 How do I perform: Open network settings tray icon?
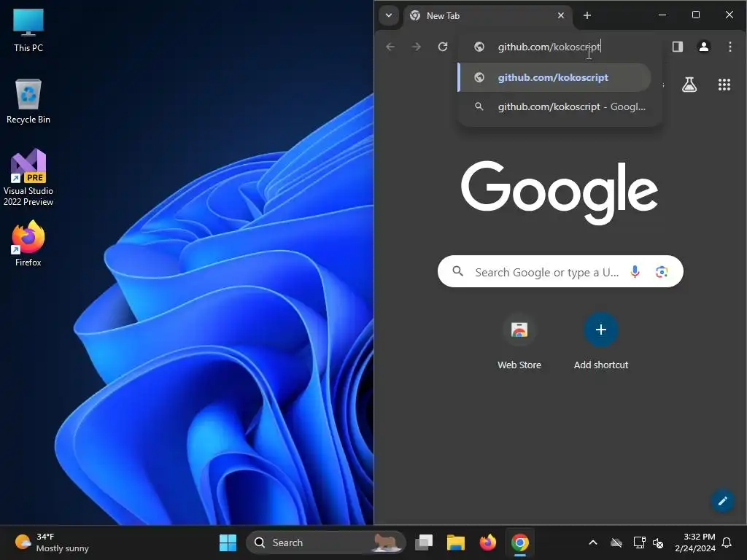(x=639, y=542)
